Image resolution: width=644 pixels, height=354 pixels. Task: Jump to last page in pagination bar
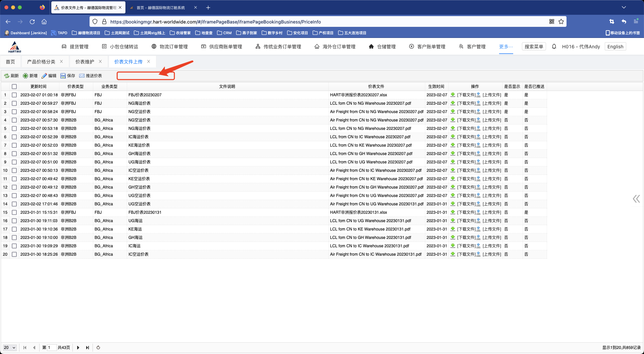(x=88, y=348)
